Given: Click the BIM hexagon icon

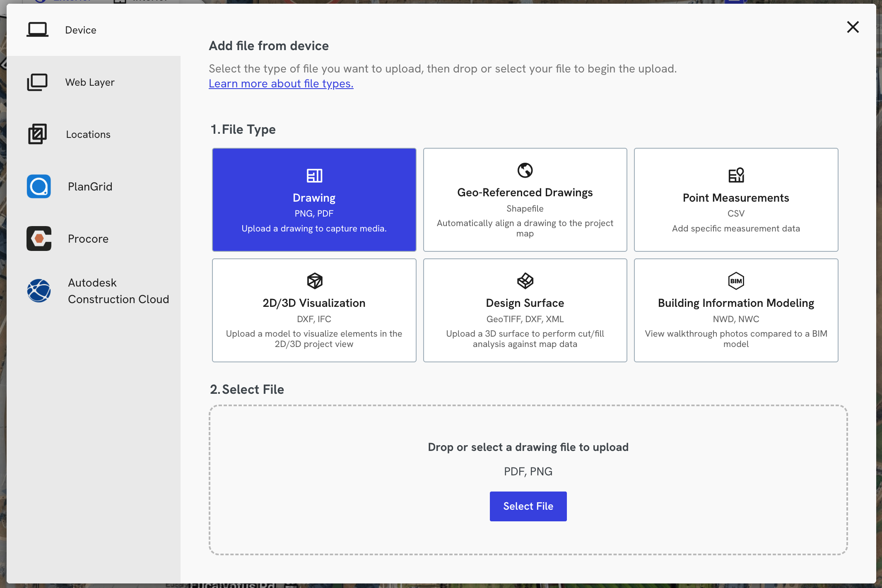Looking at the screenshot, I should [736, 281].
